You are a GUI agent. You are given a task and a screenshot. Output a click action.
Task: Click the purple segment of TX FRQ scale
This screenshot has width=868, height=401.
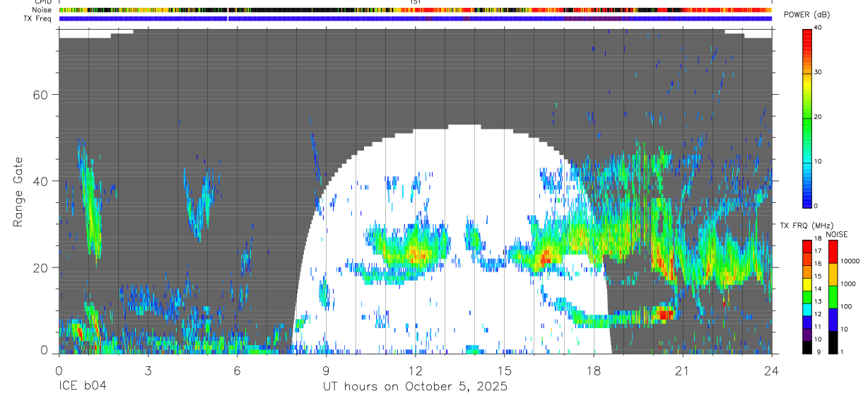(x=807, y=335)
